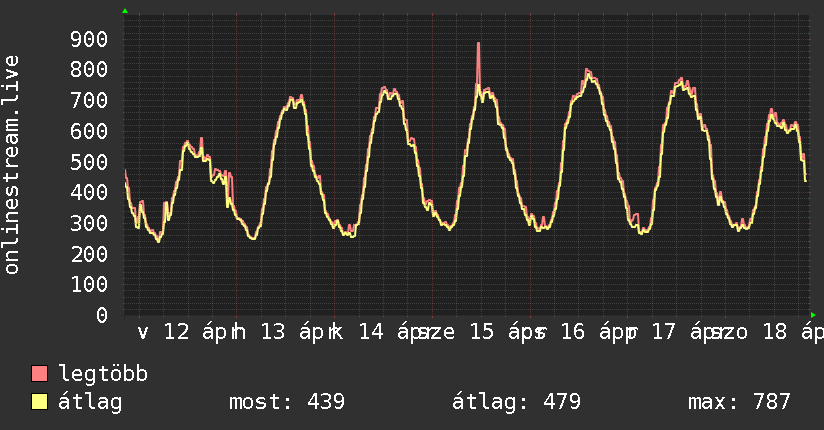Screen dimensions: 824x430
Task: Click the 12 ápr date label
Action: (x=197, y=332)
